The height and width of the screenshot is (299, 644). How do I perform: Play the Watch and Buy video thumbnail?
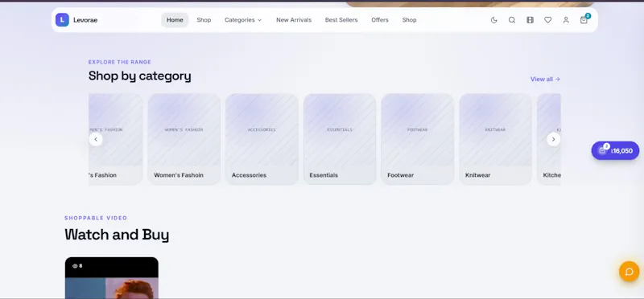pos(112,278)
